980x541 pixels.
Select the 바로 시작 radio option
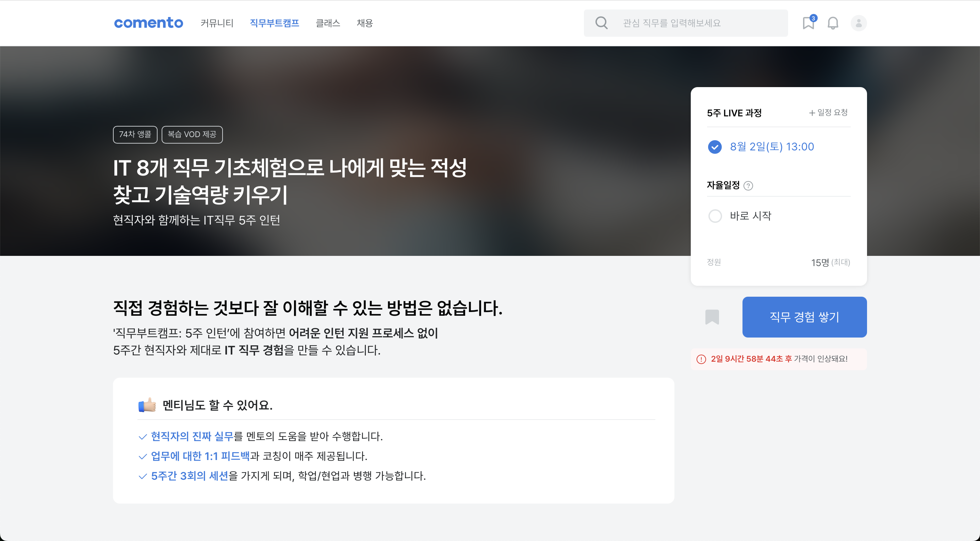(x=715, y=216)
